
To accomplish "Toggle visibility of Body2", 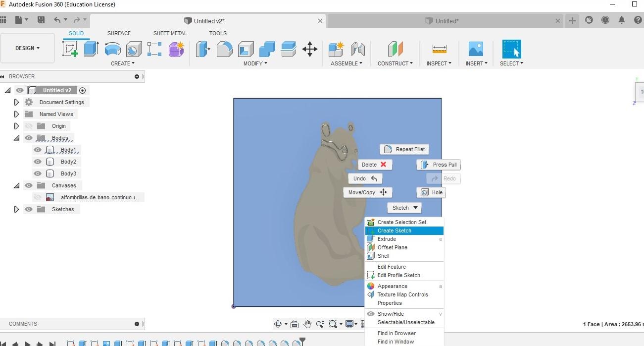I will [38, 162].
